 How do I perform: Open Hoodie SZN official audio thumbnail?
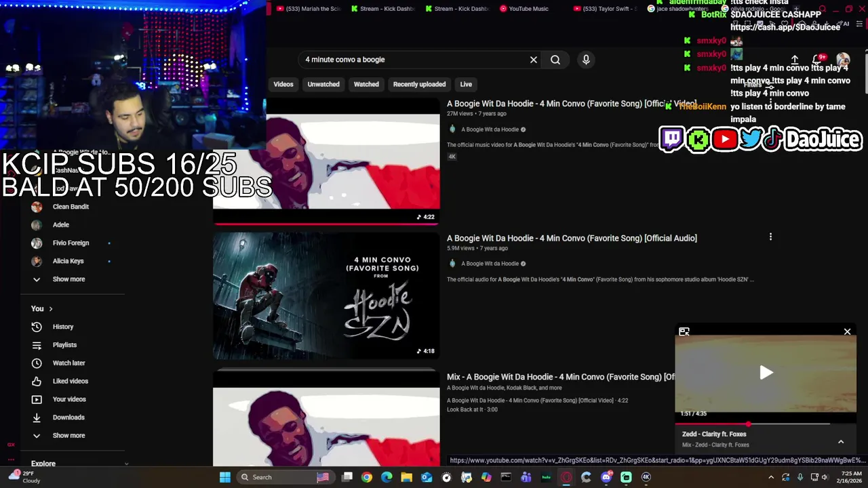click(326, 296)
